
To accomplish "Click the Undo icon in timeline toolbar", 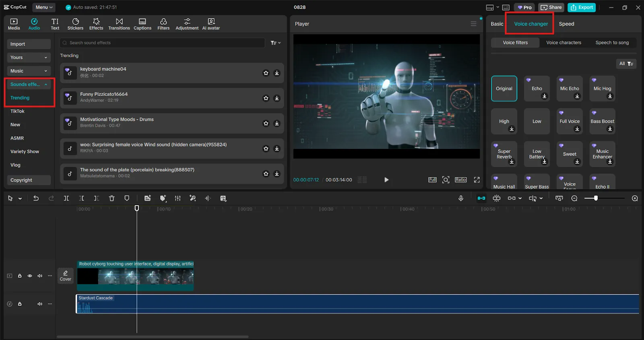I will pyautogui.click(x=36, y=198).
